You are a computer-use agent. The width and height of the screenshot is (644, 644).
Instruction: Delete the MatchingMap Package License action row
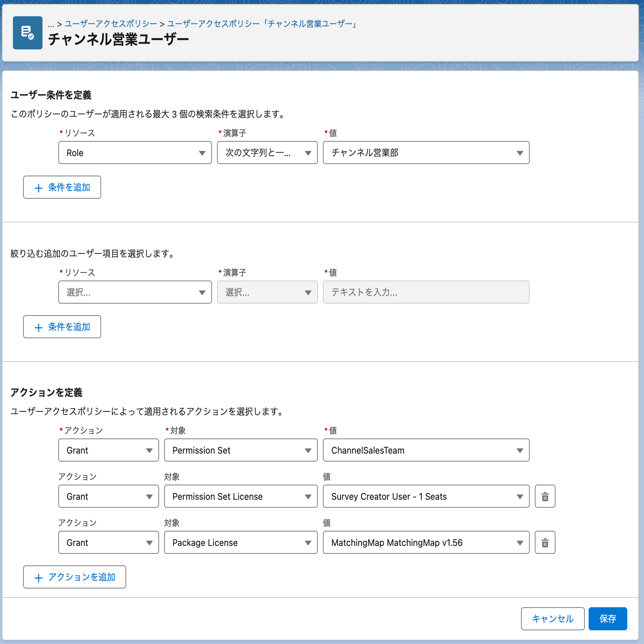click(544, 543)
